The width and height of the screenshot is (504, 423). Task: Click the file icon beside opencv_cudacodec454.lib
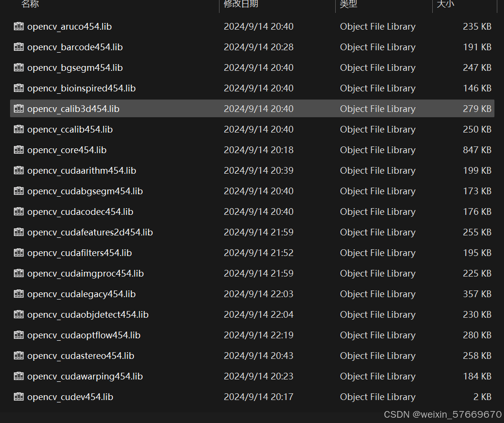tap(18, 211)
